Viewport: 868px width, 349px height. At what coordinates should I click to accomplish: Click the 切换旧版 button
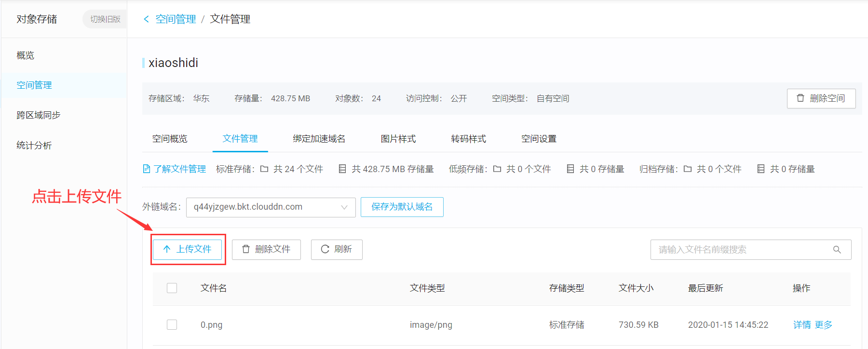(x=105, y=19)
